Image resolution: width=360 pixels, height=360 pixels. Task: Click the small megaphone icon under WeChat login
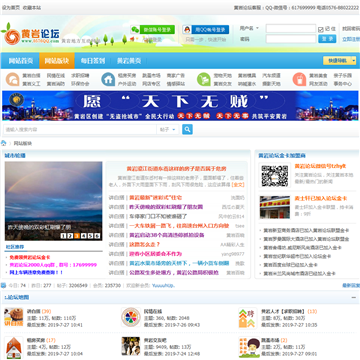tap(132, 39)
